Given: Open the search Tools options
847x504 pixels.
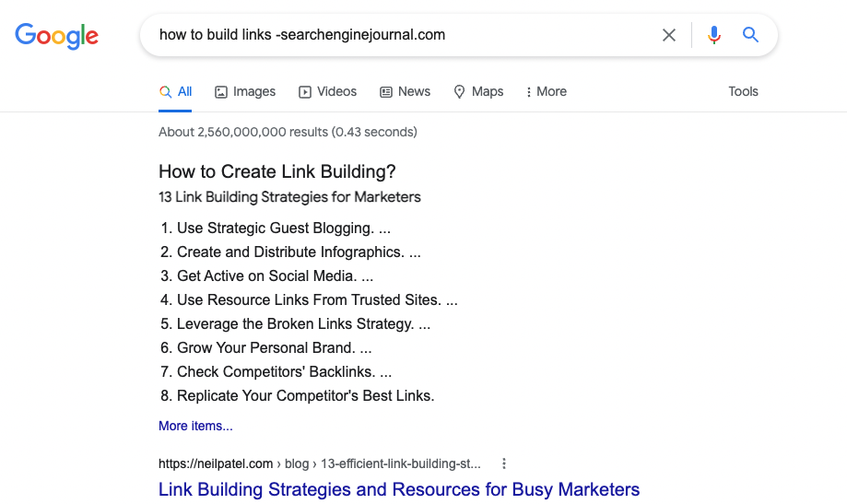Looking at the screenshot, I should tap(743, 91).
